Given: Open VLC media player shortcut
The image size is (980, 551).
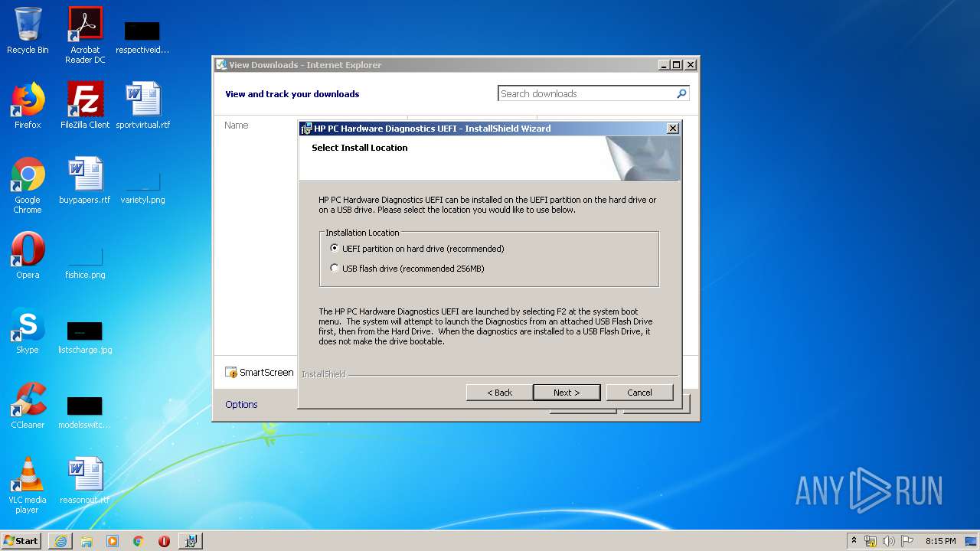Looking at the screenshot, I should click(x=28, y=485).
